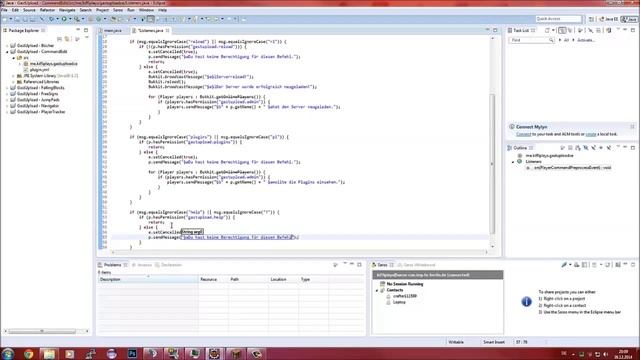Switch to the Declaration tab

click(x=168, y=265)
